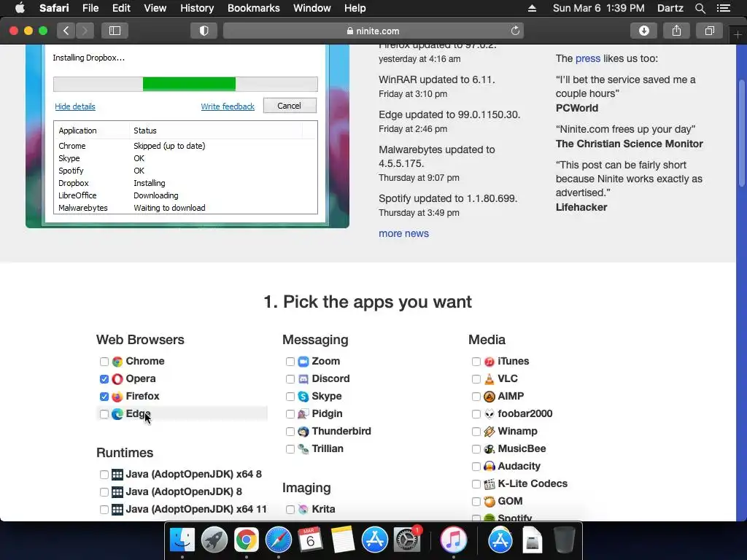Check the K-Lite Codecs checkbox
Image resolution: width=747 pixels, height=560 pixels.
(476, 484)
